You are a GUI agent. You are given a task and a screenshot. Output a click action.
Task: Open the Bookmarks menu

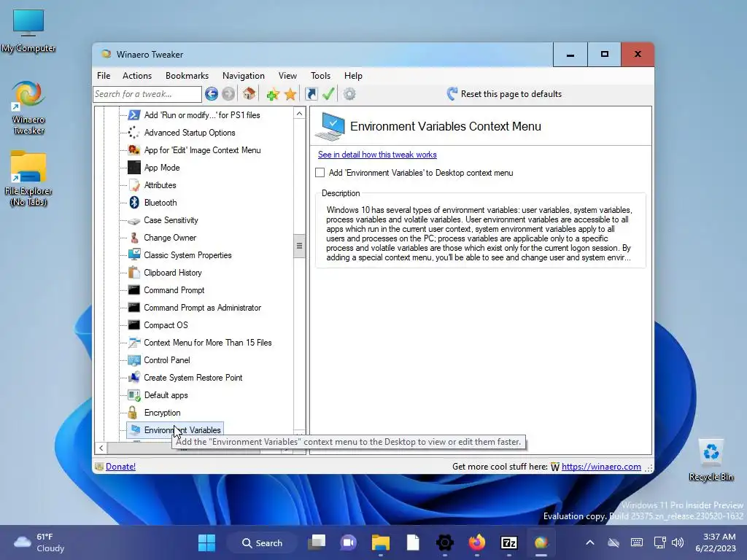[x=187, y=76]
